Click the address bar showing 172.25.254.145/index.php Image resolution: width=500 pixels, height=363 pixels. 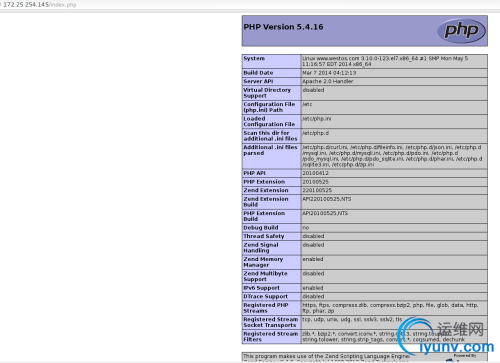39,5
